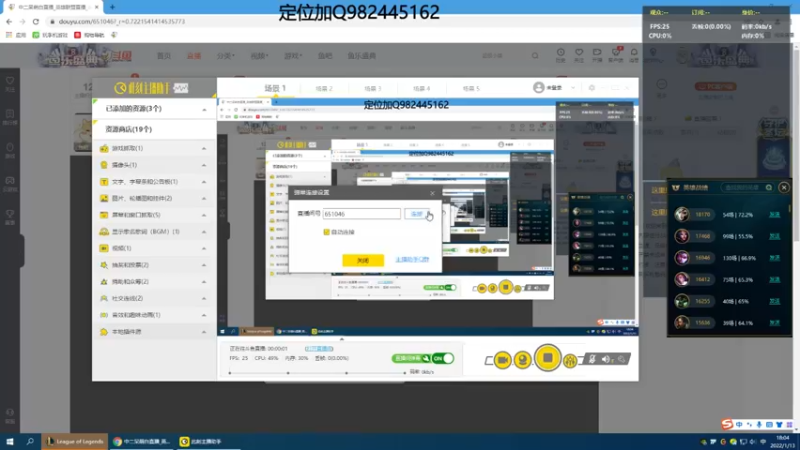The width and height of the screenshot is (800, 450).
Task: Select the hero avatar with score 17468
Action: point(682,236)
